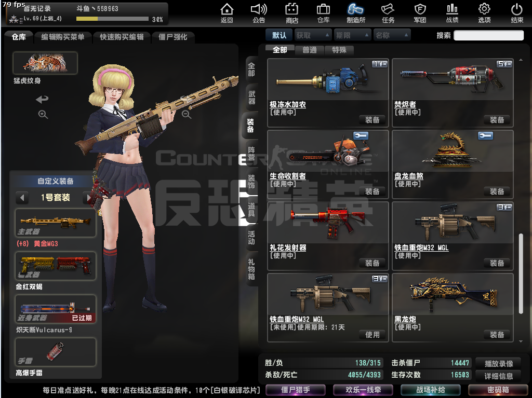This screenshot has width=532, height=398.
Task: Select the vertical 武器 category tab
Action: 251,98
